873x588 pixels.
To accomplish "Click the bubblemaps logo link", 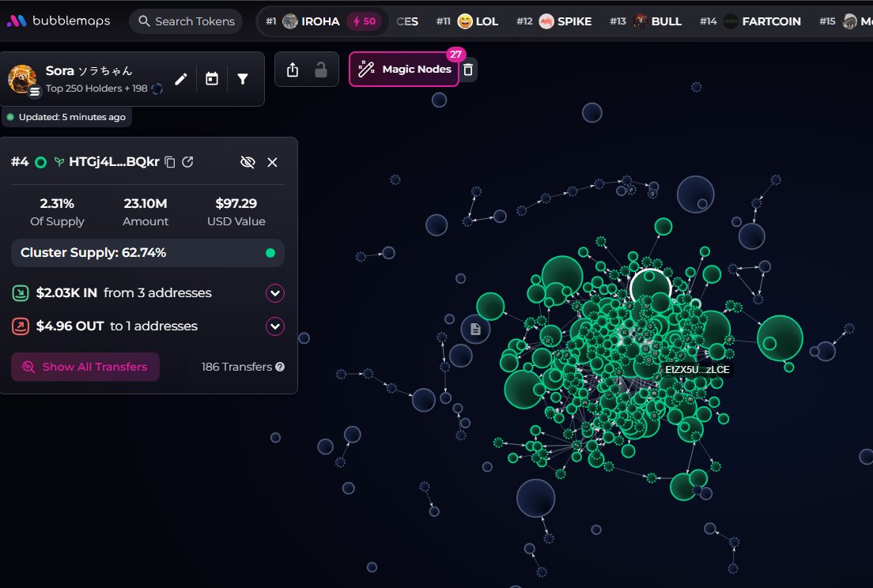I will (59, 21).
